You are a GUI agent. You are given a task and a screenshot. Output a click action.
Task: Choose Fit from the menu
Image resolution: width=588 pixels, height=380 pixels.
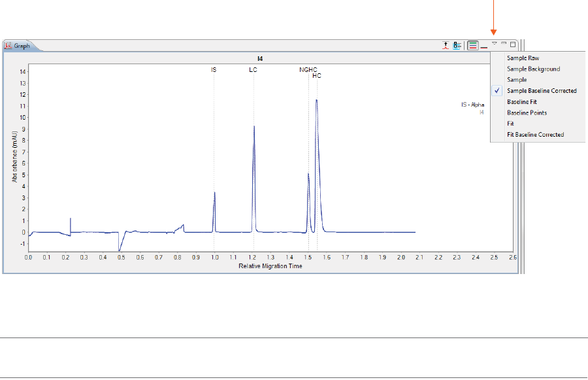[510, 124]
